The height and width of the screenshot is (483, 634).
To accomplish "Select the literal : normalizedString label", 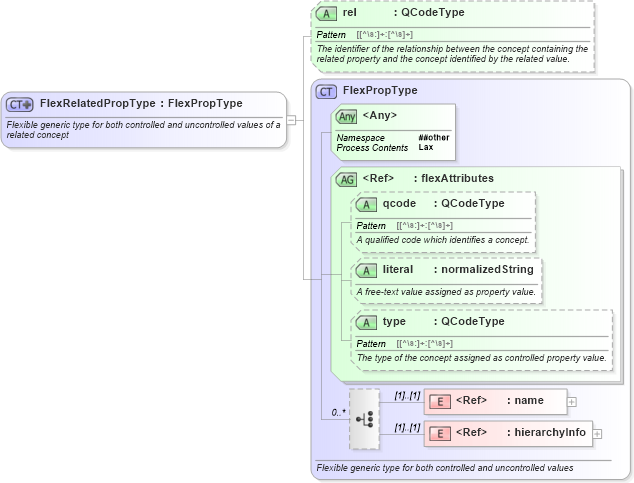I will pos(458,270).
